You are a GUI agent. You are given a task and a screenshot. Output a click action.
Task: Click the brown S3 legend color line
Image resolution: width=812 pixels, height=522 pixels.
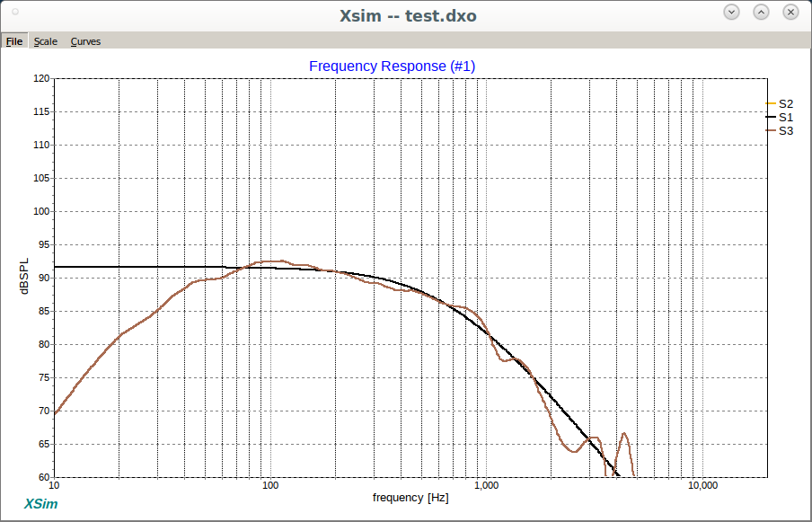pyautogui.click(x=771, y=130)
